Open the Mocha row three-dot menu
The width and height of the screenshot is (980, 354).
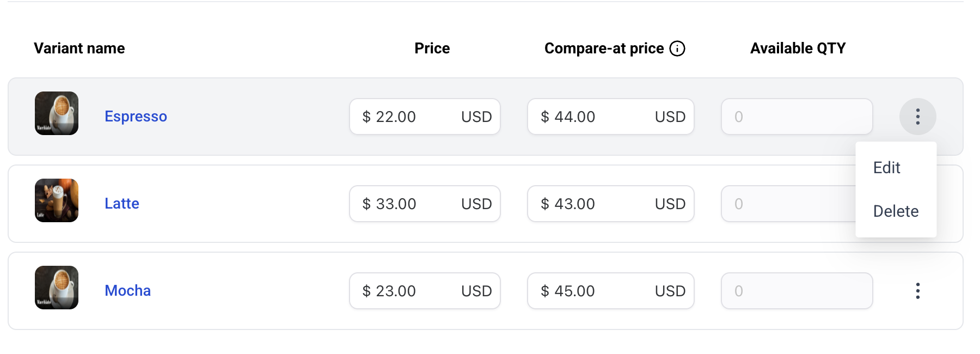coord(917,291)
